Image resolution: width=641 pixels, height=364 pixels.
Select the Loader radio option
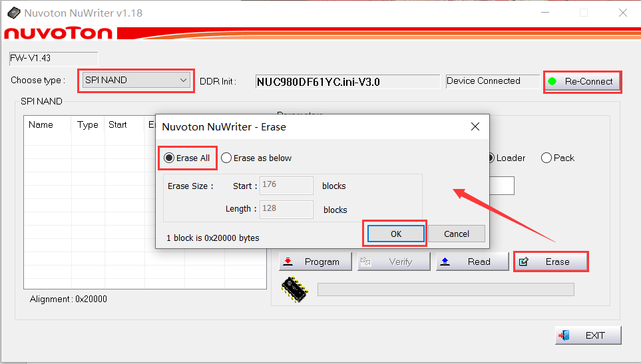pos(507,158)
